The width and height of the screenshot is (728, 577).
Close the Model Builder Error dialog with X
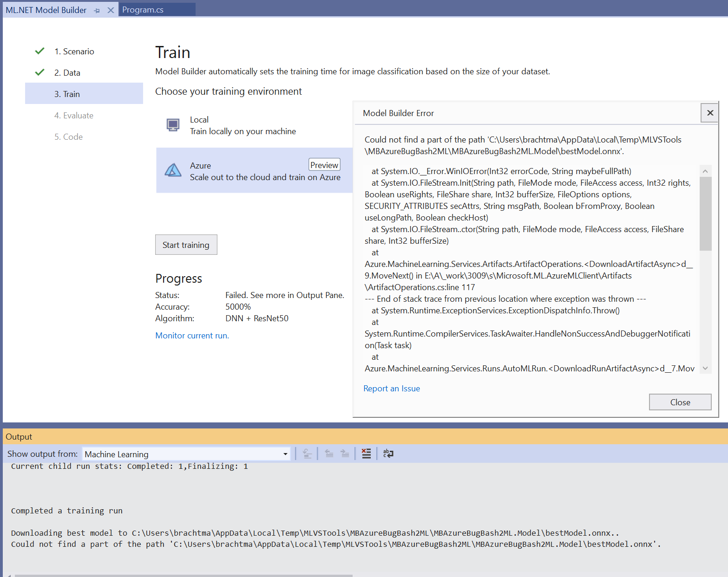coord(710,113)
